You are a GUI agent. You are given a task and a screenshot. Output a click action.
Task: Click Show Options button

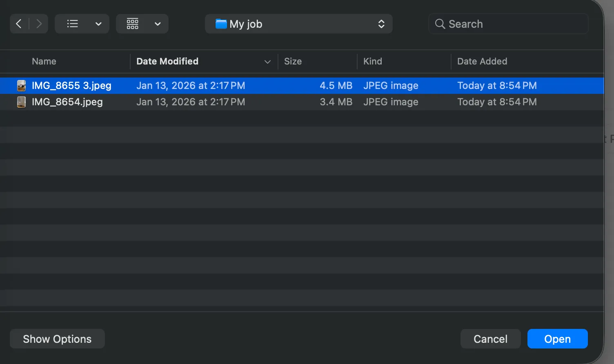point(57,339)
